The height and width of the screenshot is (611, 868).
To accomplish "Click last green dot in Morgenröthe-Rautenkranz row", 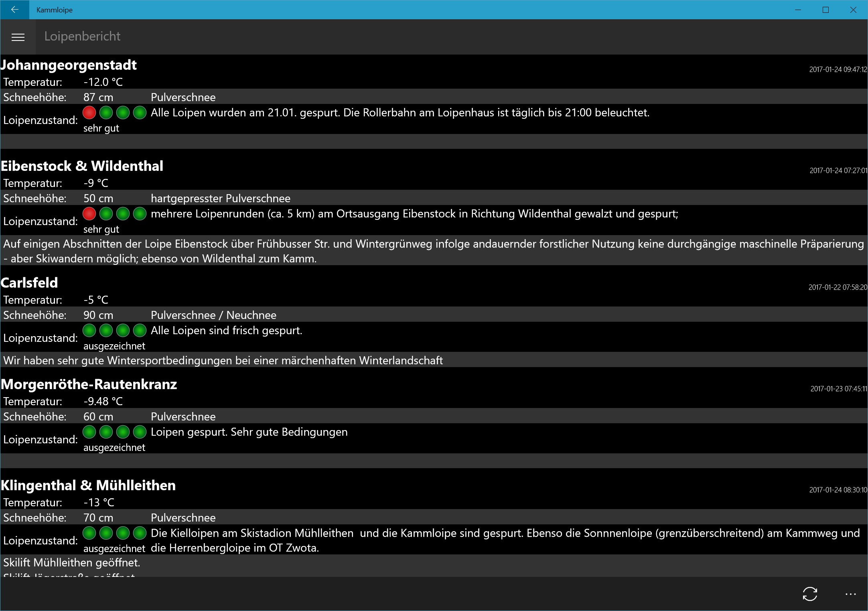I will pyautogui.click(x=140, y=432).
